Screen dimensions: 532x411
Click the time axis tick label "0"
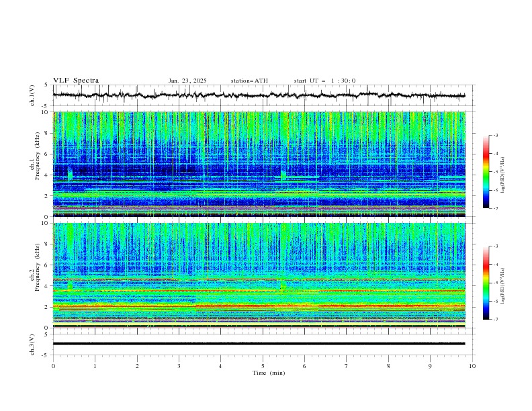point(53,366)
